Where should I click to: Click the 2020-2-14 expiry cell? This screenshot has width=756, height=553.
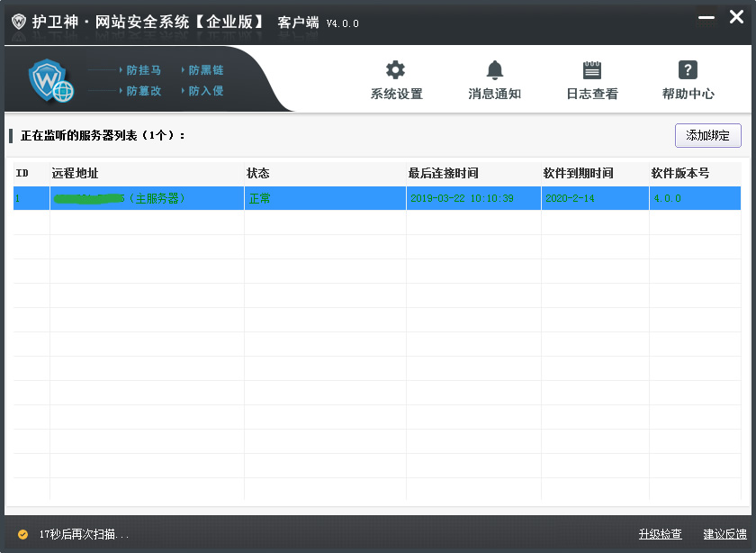coord(595,198)
